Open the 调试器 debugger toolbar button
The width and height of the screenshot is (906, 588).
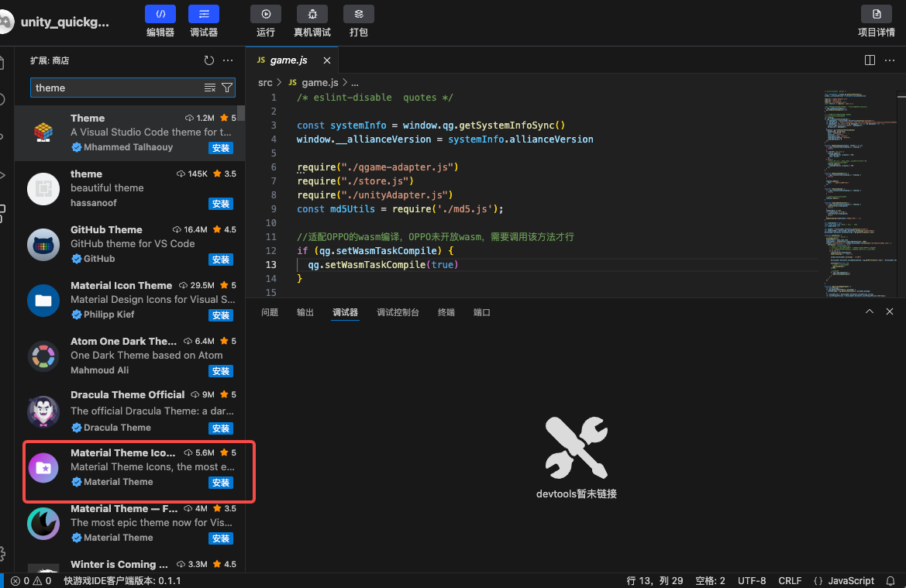(x=203, y=14)
